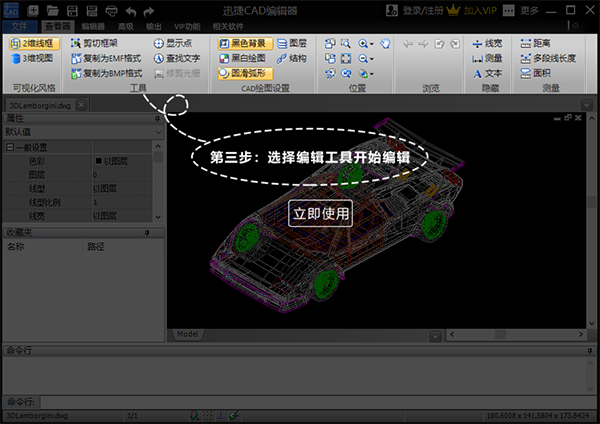Click 登录/注册 login link
The image size is (600, 424).
point(423,11)
